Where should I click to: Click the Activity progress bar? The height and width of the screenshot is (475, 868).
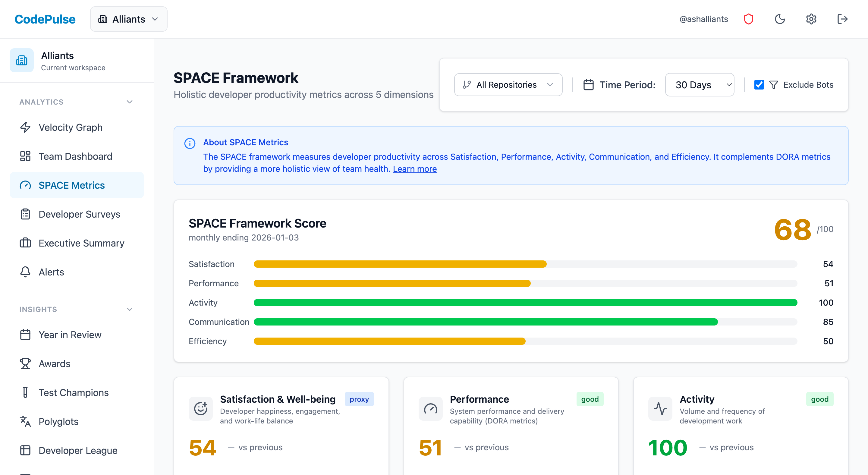526,303
